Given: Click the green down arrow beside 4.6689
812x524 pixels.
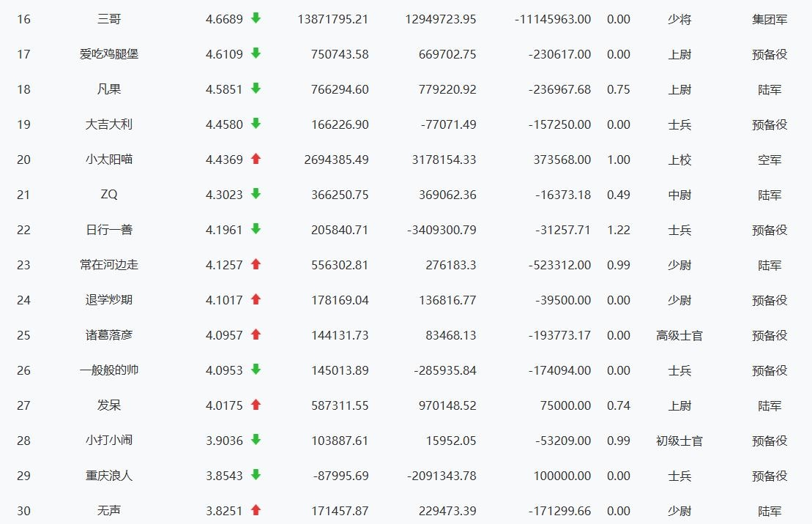Looking at the screenshot, I should [256, 18].
